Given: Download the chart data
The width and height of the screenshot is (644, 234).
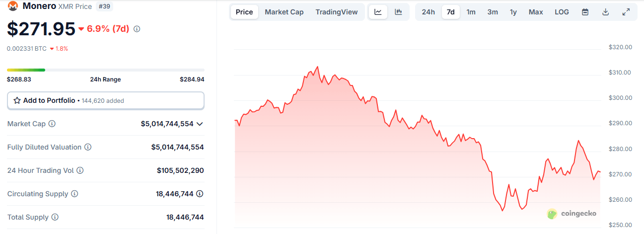Looking at the screenshot, I should click(x=605, y=12).
